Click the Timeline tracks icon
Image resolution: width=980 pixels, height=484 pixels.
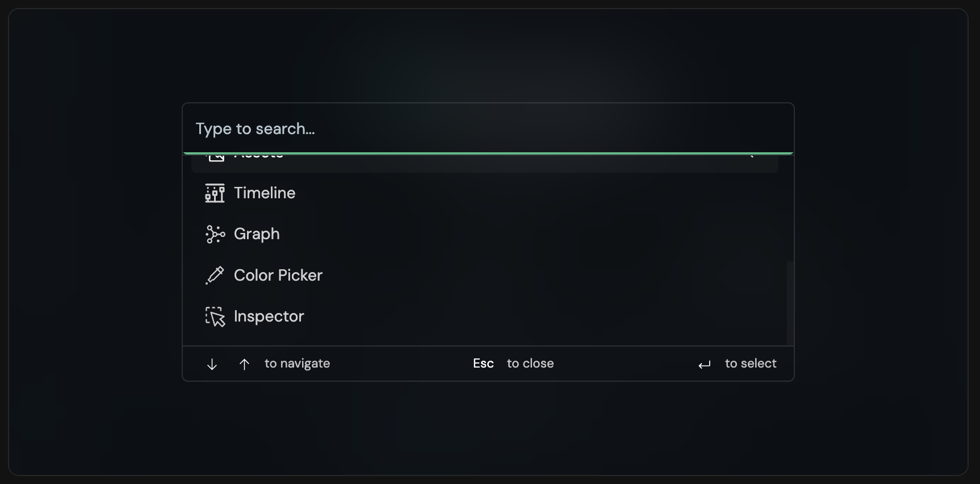pyautogui.click(x=215, y=193)
